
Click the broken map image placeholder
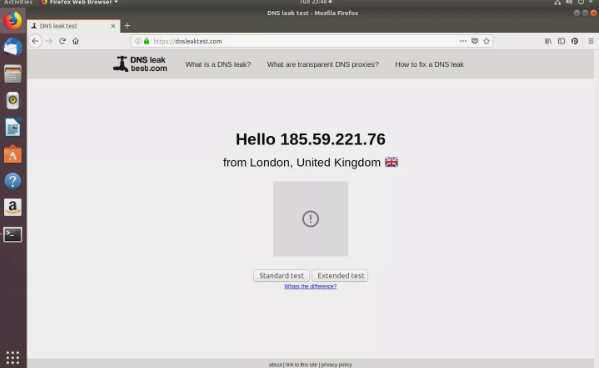(310, 219)
